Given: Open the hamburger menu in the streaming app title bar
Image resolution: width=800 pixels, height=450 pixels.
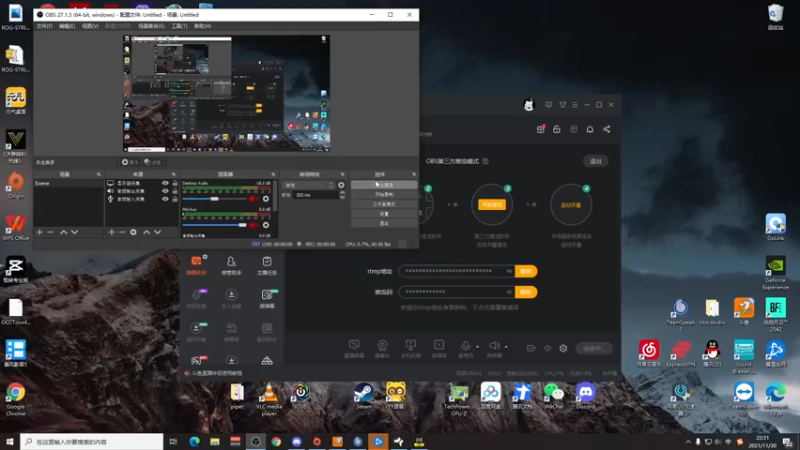Looking at the screenshot, I should (x=575, y=105).
